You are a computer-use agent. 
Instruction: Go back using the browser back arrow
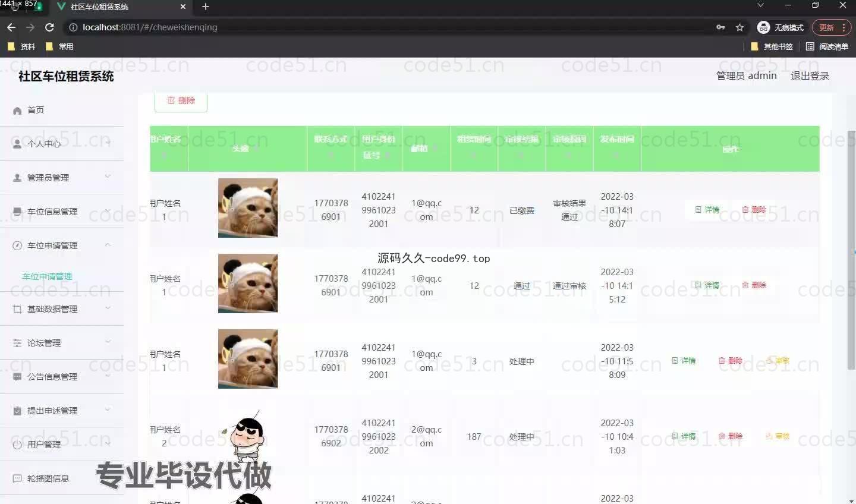tap(11, 27)
